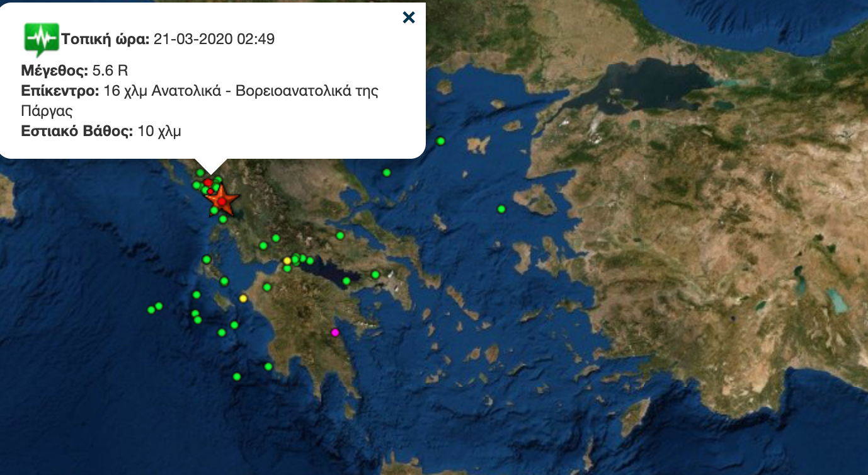Select green dot on Euboea island
This screenshot has height=475, width=868.
coord(340,236)
